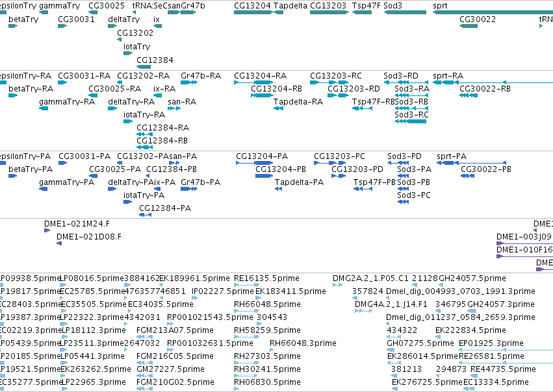
Task: Click protein CG30022-PB glyph
Action: 467,176
